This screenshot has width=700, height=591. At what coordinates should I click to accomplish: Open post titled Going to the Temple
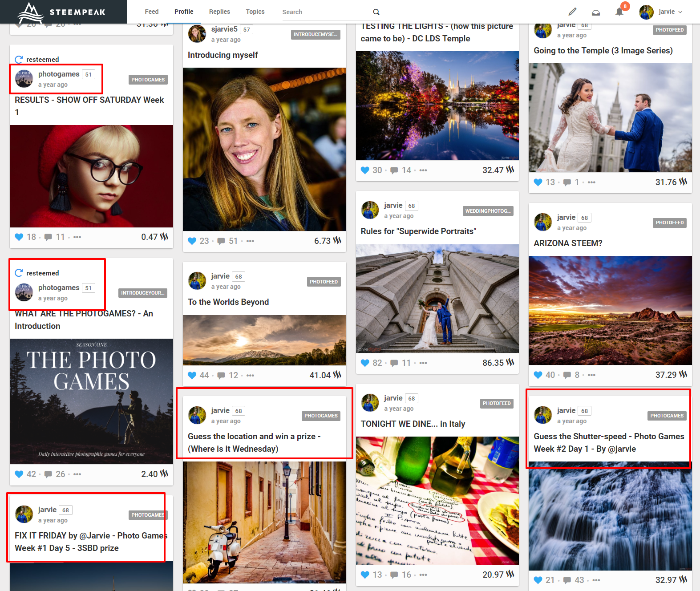(603, 51)
